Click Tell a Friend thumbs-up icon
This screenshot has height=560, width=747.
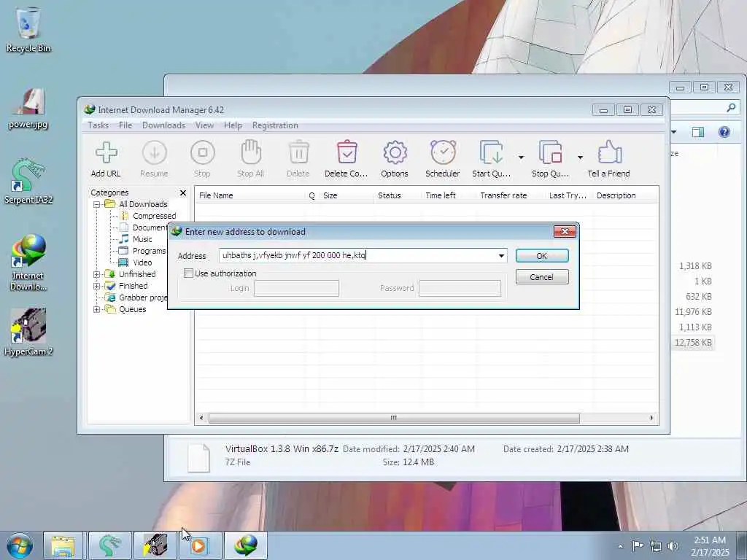[609, 152]
